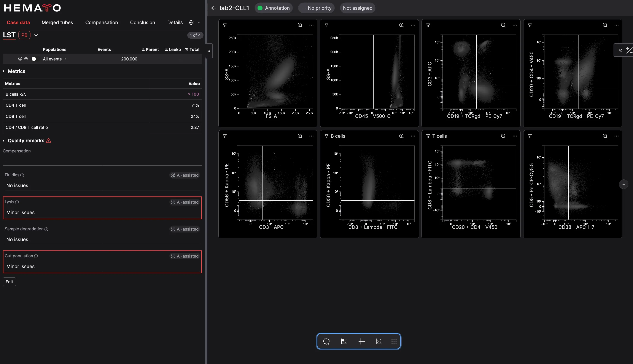The width and height of the screenshot is (633, 364).
Task: Zoom into the FS-A vs SS-A plot
Action: [300, 25]
